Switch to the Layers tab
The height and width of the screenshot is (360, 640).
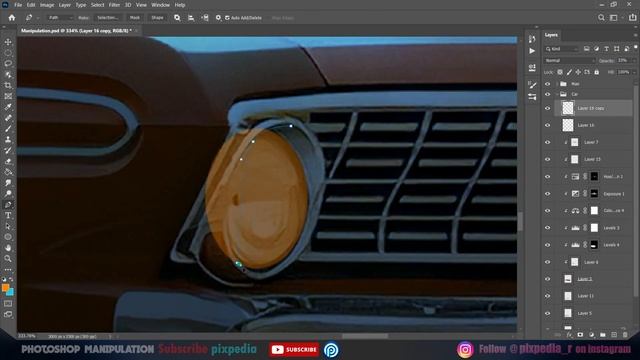[x=551, y=35]
